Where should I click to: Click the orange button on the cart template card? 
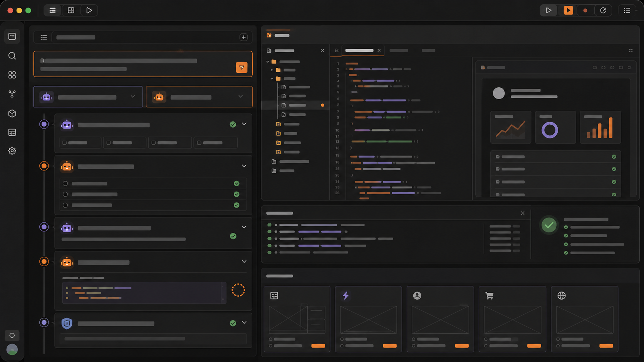(x=534, y=345)
